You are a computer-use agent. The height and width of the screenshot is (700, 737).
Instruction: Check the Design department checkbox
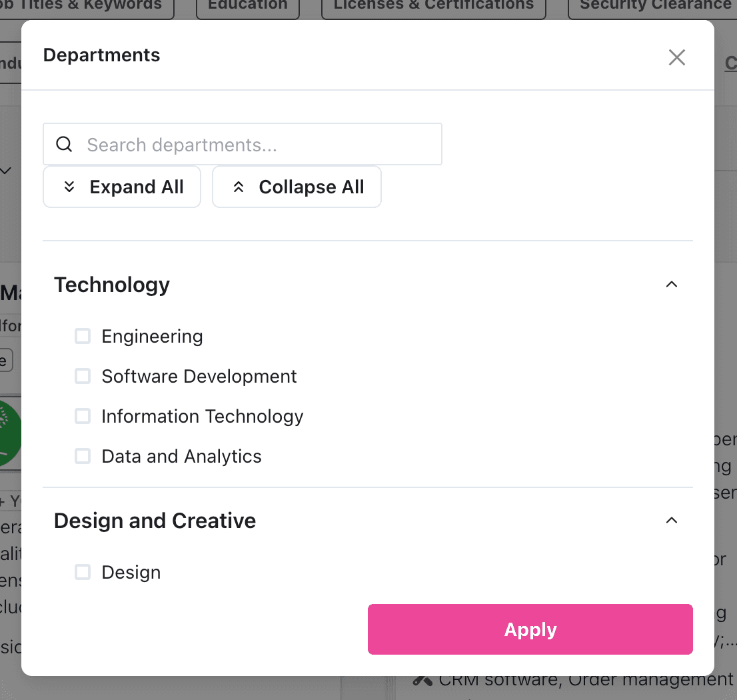[x=83, y=572]
